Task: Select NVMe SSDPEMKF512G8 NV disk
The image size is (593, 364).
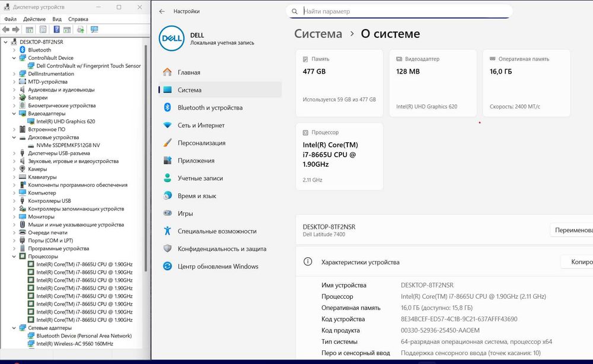Action: point(68,145)
